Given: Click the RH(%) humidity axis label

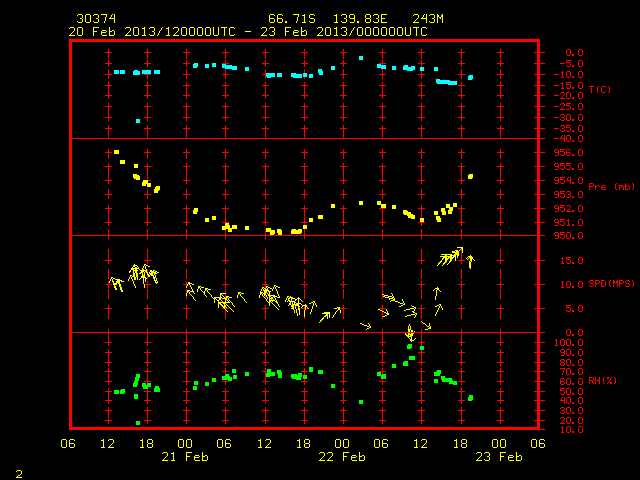Looking at the screenshot, I should pos(602,380).
